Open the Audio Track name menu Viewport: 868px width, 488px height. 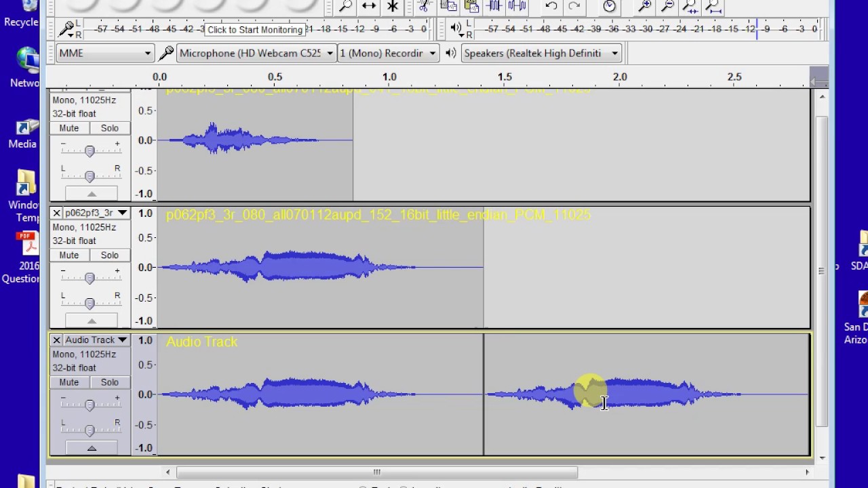(96, 340)
